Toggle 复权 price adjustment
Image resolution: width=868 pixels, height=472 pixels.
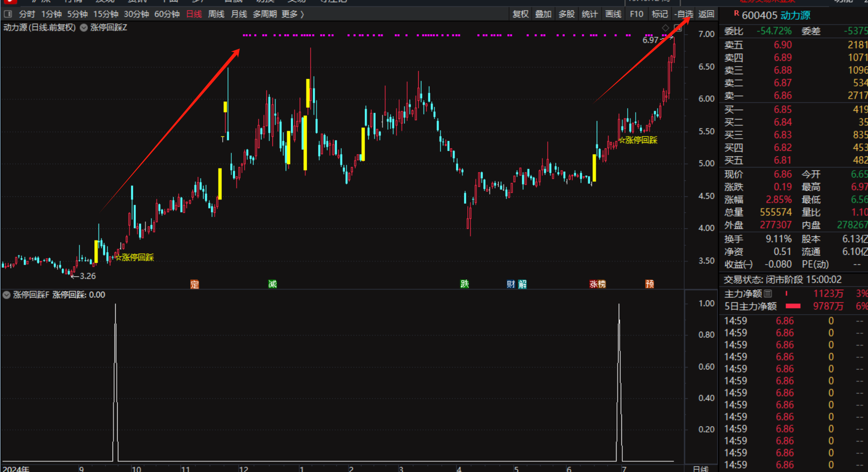[520, 14]
